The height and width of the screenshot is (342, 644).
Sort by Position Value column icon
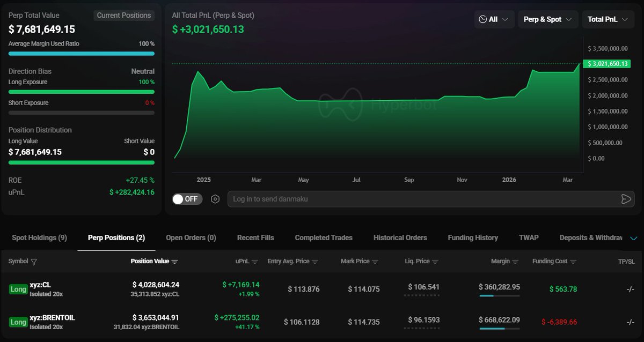pos(174,262)
